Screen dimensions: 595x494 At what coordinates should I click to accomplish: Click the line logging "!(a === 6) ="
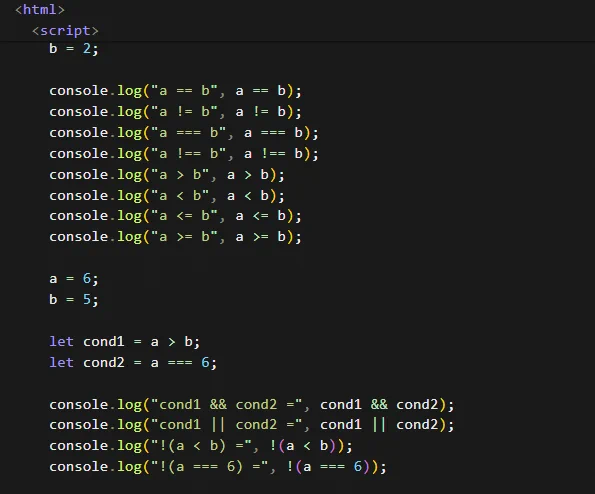pos(218,466)
